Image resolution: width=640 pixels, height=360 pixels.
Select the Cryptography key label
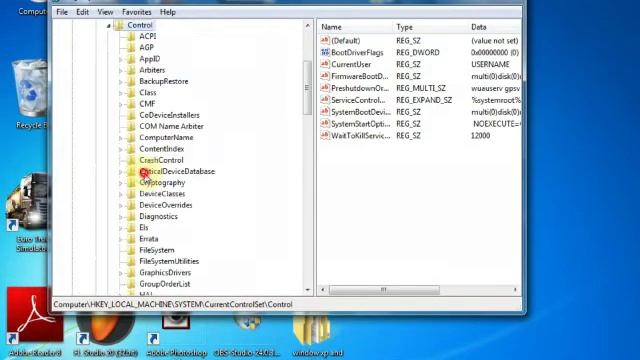162,183
